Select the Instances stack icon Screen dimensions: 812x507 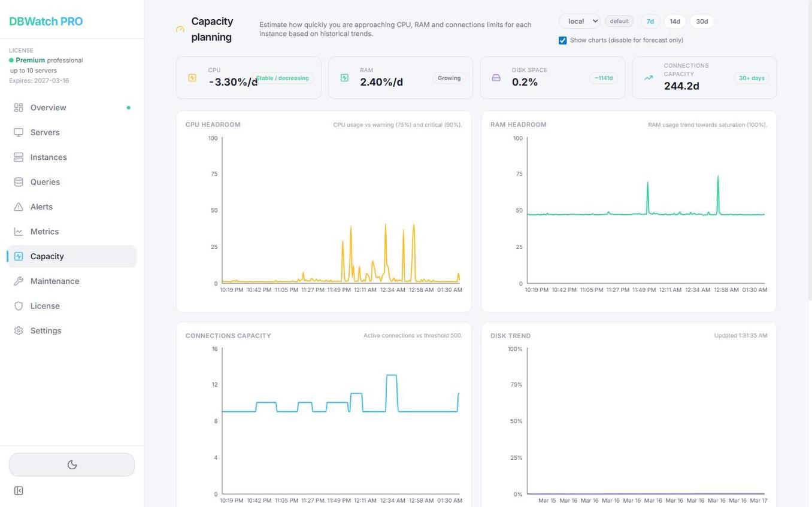19,157
